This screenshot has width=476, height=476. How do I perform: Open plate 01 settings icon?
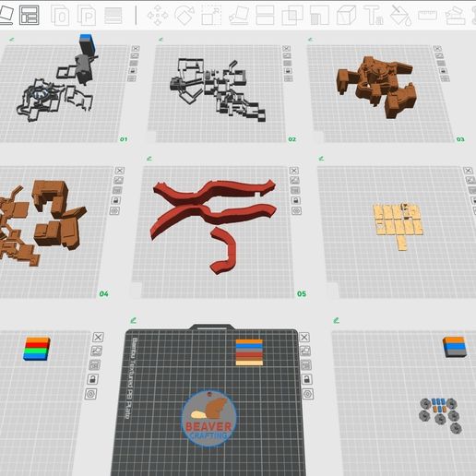pos(132,78)
